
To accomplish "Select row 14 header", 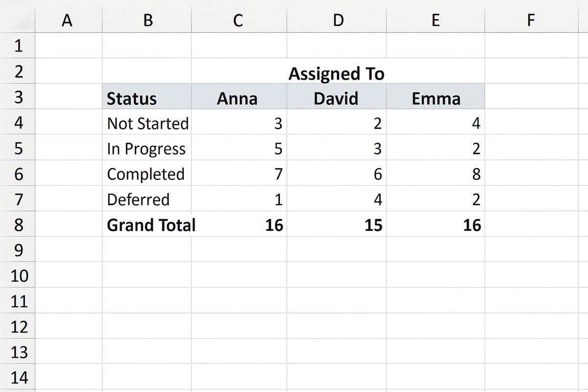I will [18, 377].
